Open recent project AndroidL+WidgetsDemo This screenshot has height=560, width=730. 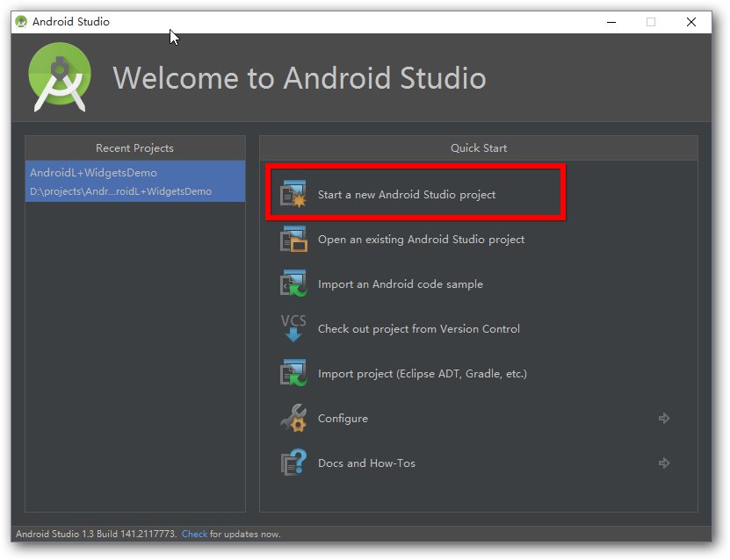click(135, 182)
